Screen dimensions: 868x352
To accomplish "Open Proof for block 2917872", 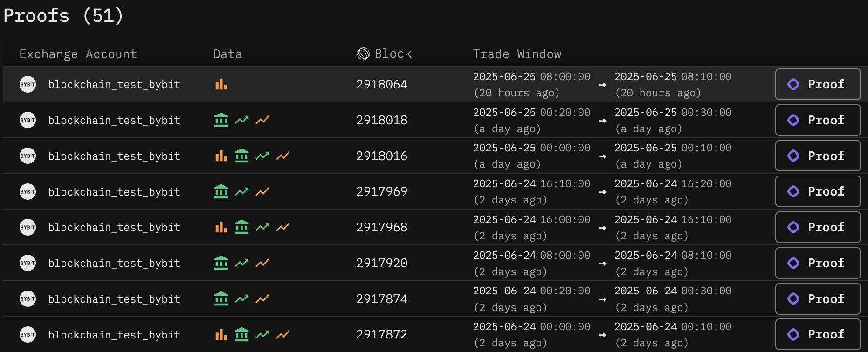I will pos(818,334).
